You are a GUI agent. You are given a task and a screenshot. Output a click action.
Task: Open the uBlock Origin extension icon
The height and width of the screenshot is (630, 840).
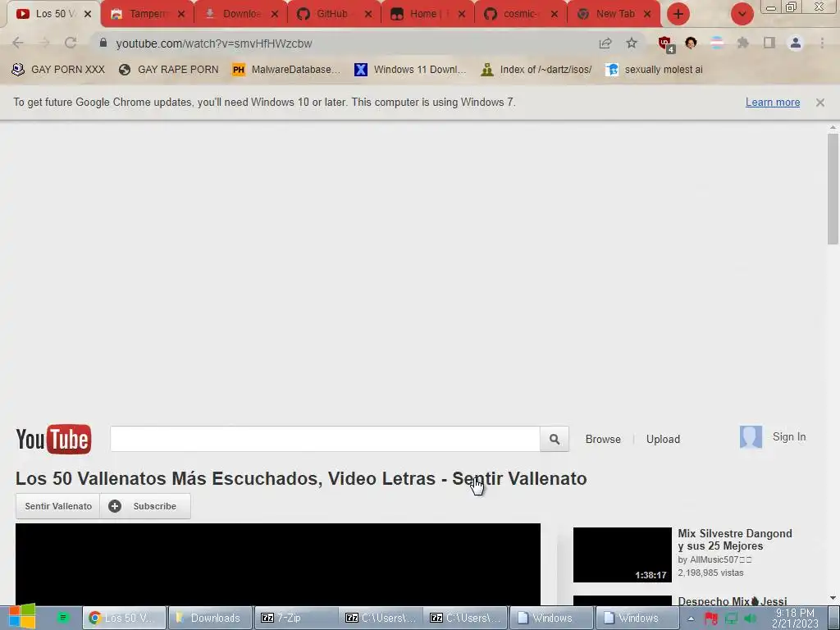click(x=665, y=44)
